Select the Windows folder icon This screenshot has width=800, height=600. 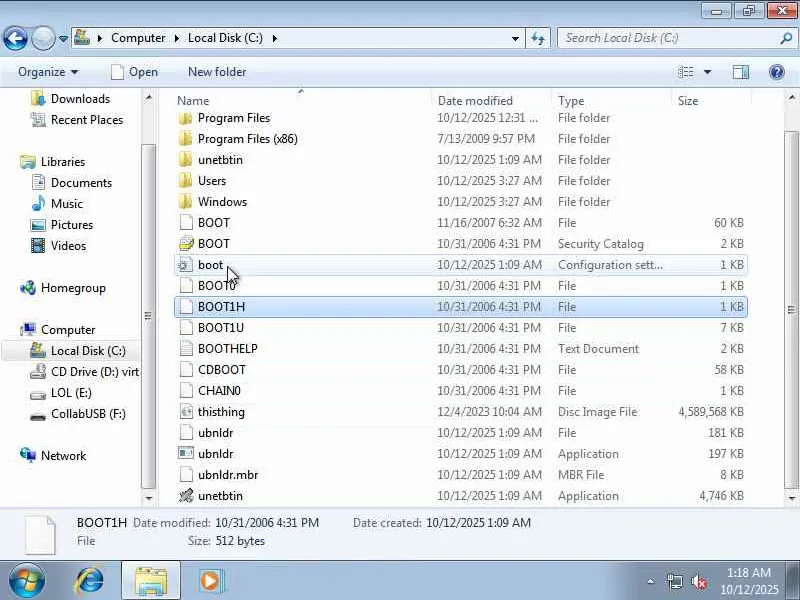coord(186,202)
